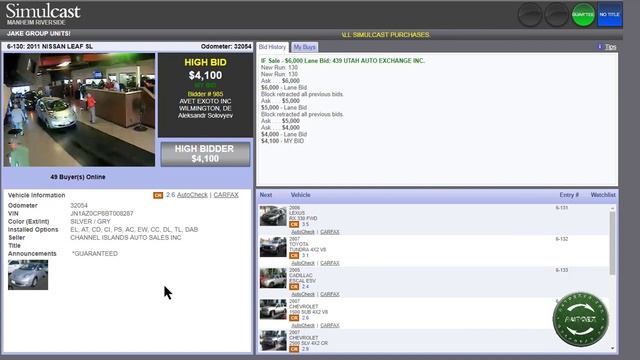The height and width of the screenshot is (360, 640).
Task: Click the HIGH BIDDER $4,100 bid button
Action: (x=205, y=154)
